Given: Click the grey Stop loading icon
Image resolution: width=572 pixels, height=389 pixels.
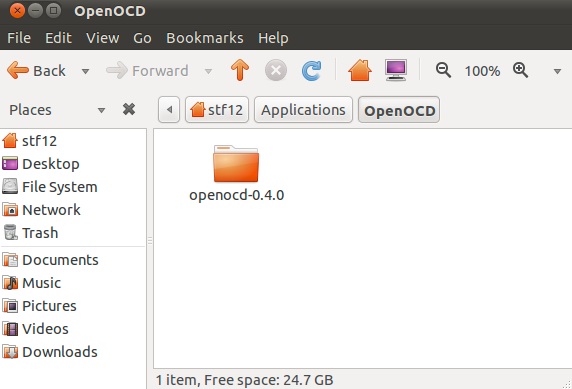Looking at the screenshot, I should 275,70.
